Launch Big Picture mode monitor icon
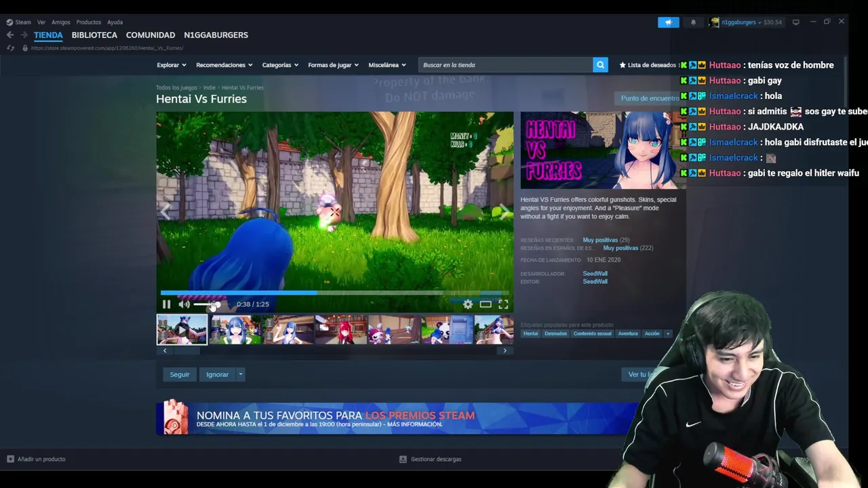Viewport: 868px width, 488px height. 796,22
